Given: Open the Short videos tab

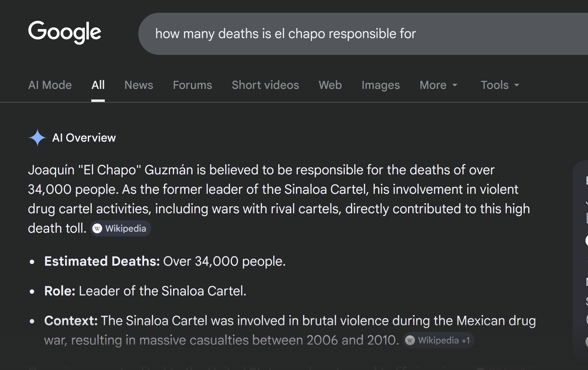Looking at the screenshot, I should click(265, 85).
